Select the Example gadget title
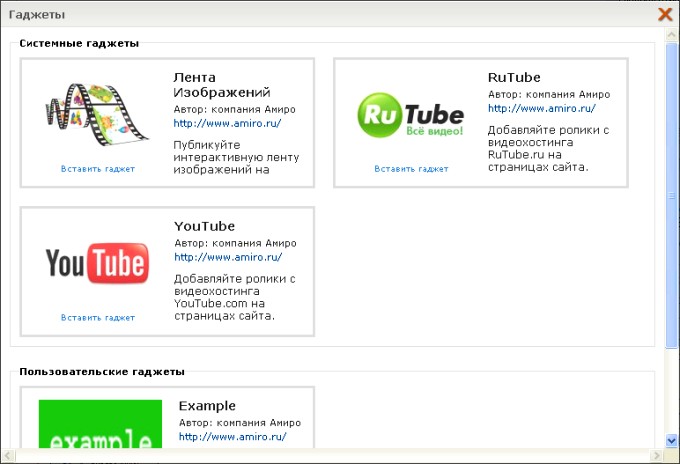The image size is (680, 464). (207, 406)
